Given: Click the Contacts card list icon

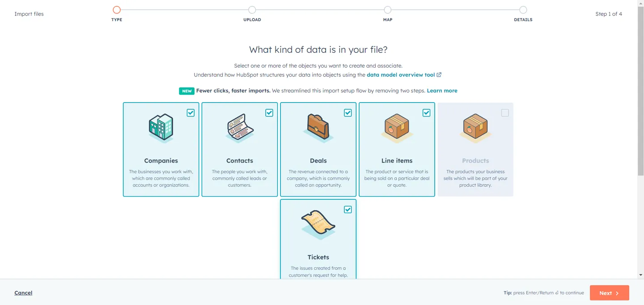Looking at the screenshot, I should click(x=240, y=128).
